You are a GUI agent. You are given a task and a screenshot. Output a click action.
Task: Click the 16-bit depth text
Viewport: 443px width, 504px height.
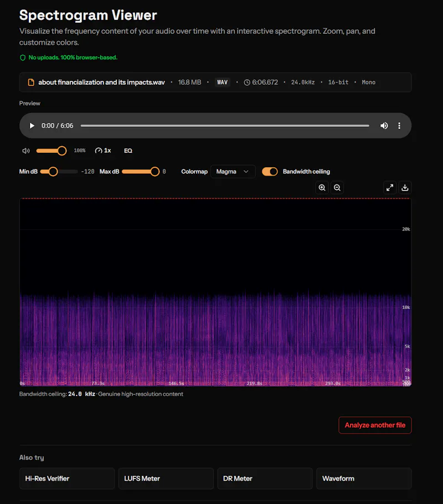tap(338, 83)
